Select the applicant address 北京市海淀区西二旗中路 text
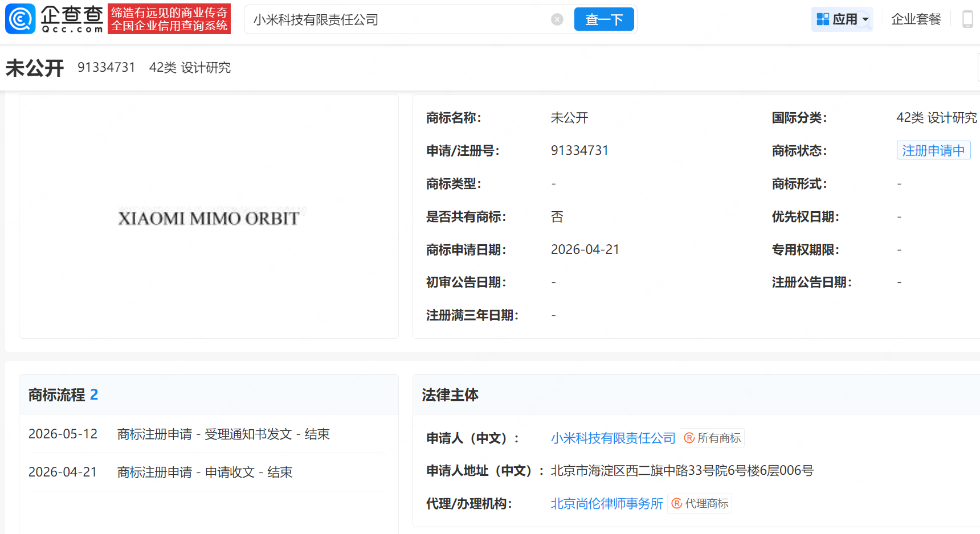This screenshot has height=534, width=980. tap(682, 470)
